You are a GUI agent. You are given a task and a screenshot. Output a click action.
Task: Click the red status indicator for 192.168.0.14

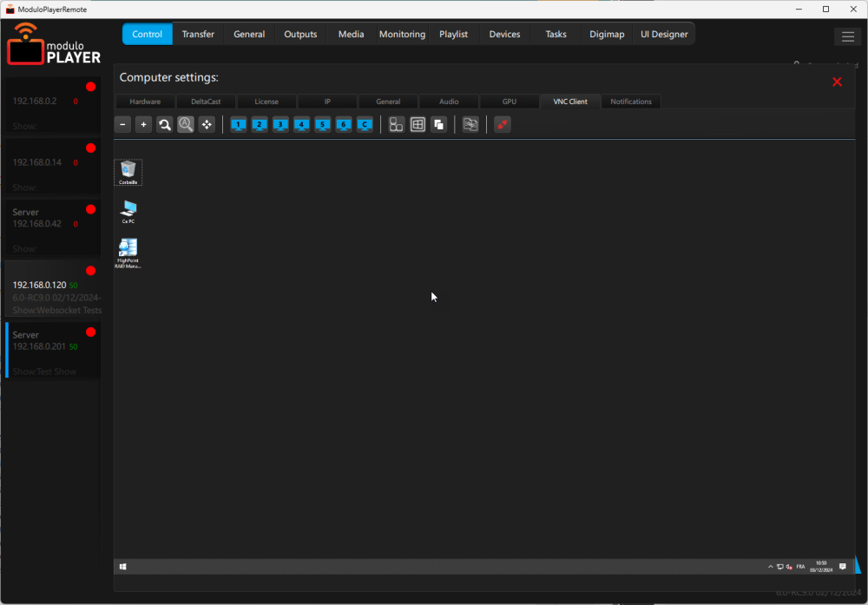[x=90, y=148]
